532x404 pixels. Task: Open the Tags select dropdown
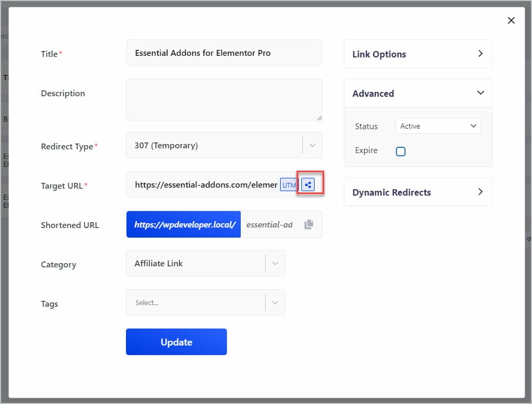[206, 302]
